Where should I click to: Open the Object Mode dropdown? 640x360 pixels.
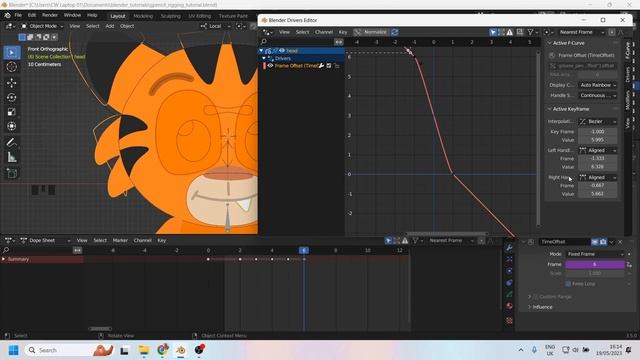click(x=42, y=26)
